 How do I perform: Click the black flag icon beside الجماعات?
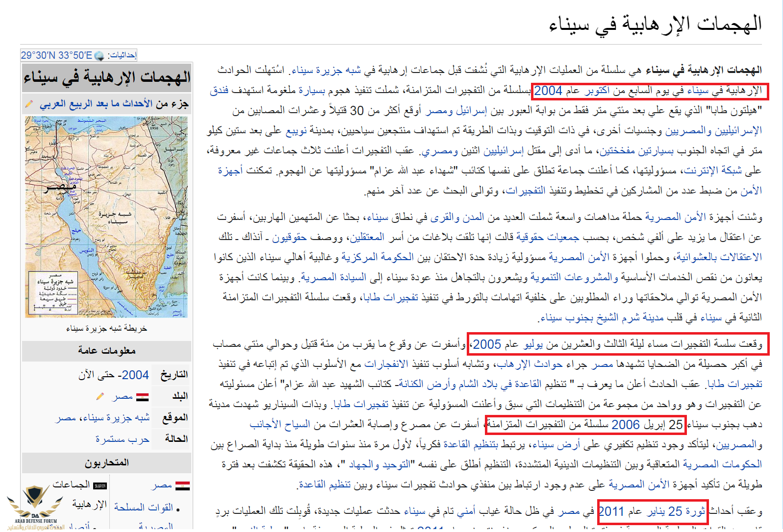pos(100,485)
